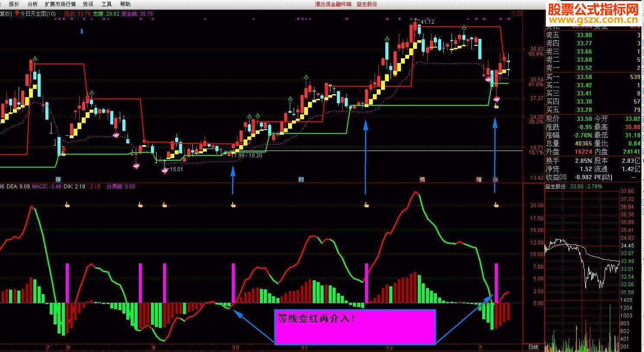Click hand signal icon above month 8 in MACD pane
The height and width of the screenshot is (352, 644).
tap(67, 205)
